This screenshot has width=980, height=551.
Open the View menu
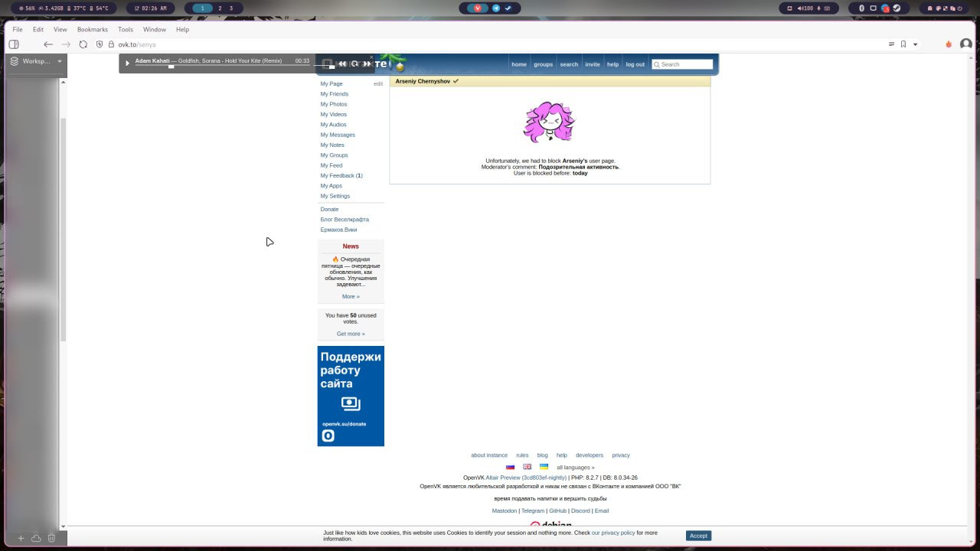(x=60, y=29)
